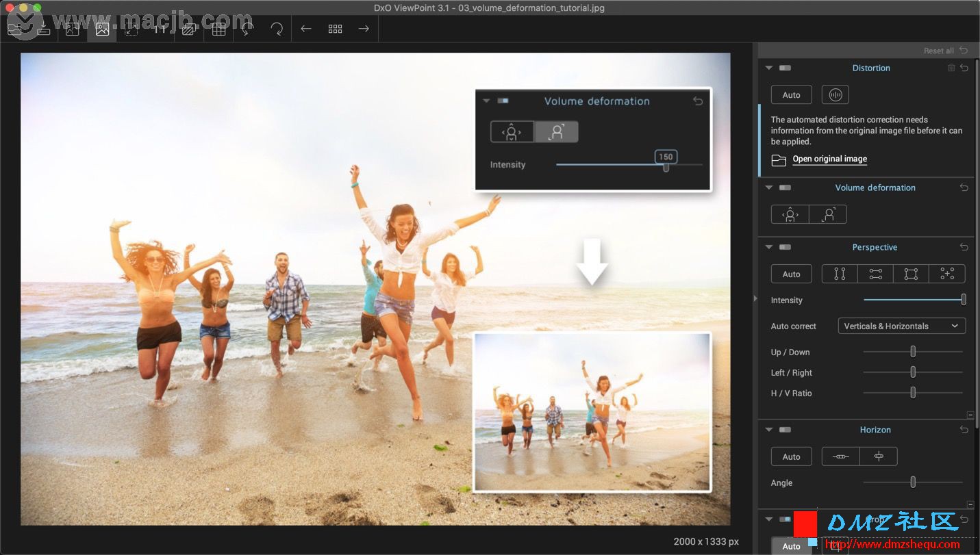Collapse the Crop section
980x555 pixels.
pyautogui.click(x=768, y=519)
